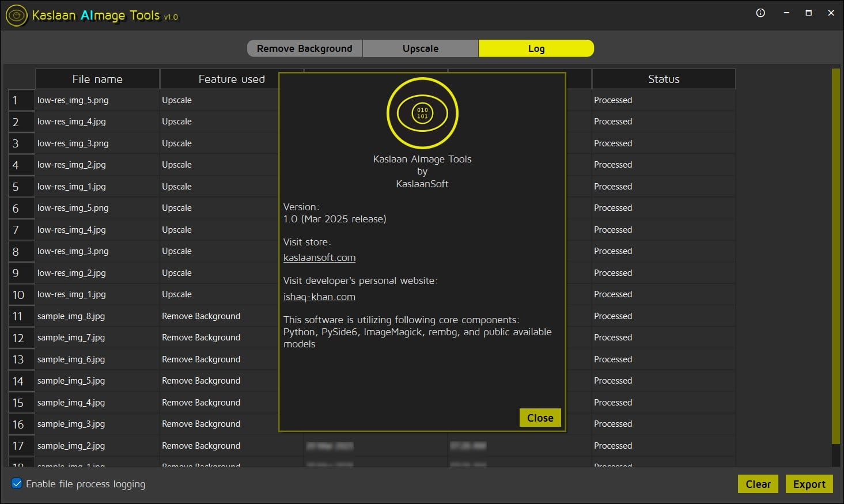Select row 11 header in the log
Image resolution: width=844 pixels, height=504 pixels.
tap(18, 316)
